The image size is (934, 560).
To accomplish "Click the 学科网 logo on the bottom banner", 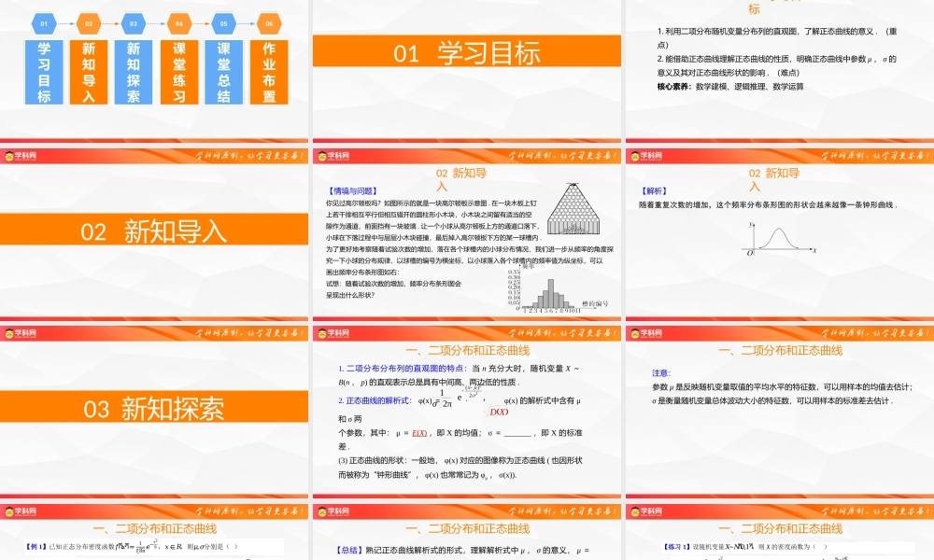I will click(21, 512).
